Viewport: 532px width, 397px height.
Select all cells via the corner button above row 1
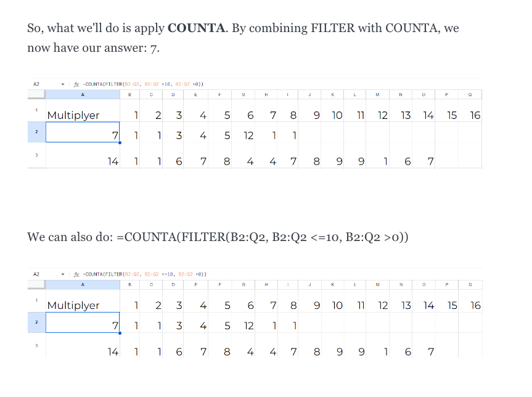pyautogui.click(x=36, y=94)
